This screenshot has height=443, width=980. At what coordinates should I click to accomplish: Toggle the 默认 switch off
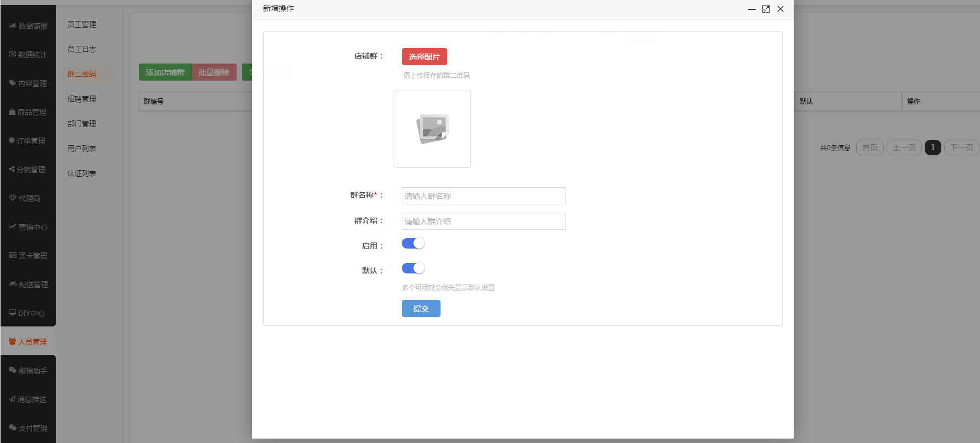coord(413,268)
